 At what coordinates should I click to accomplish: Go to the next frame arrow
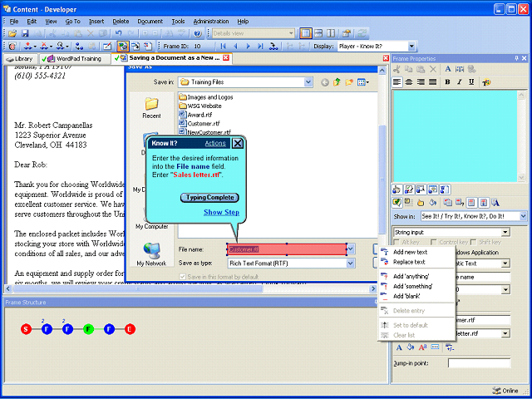[x=248, y=47]
